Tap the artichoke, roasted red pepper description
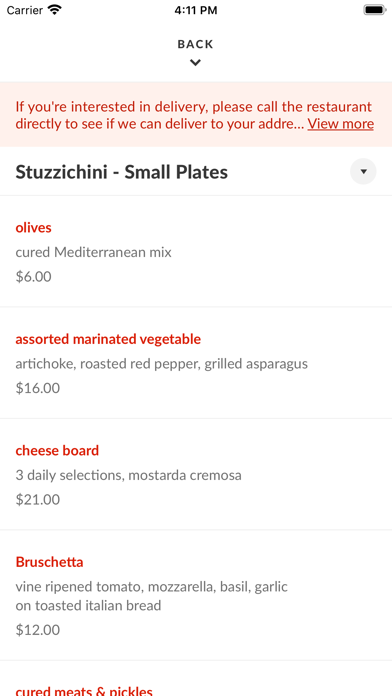392x696 pixels. click(162, 364)
